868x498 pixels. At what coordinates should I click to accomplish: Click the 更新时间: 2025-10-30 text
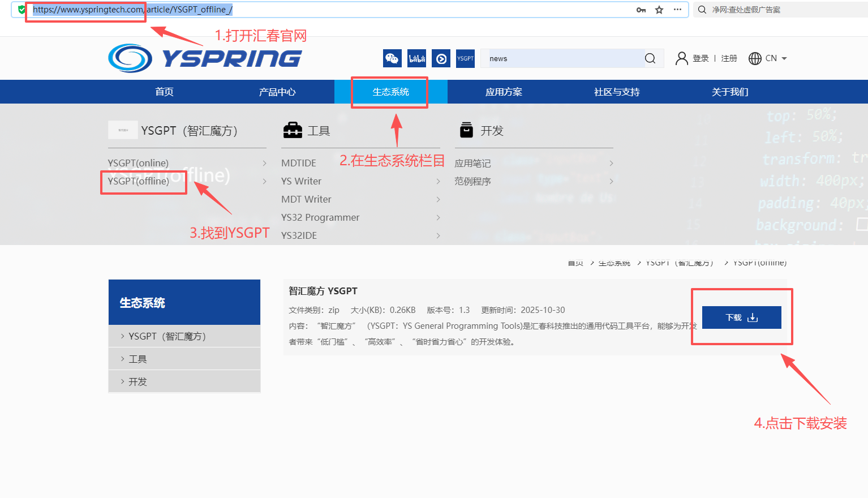[x=523, y=310]
